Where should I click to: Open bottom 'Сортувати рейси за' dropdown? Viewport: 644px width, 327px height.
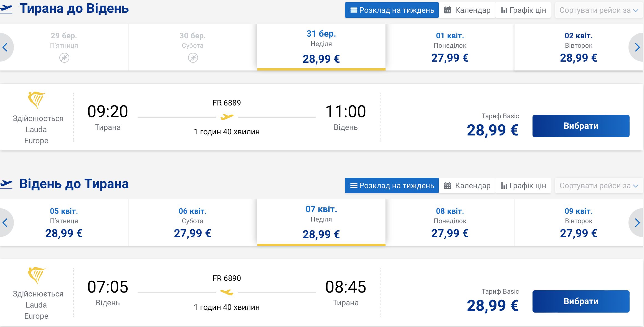click(599, 186)
